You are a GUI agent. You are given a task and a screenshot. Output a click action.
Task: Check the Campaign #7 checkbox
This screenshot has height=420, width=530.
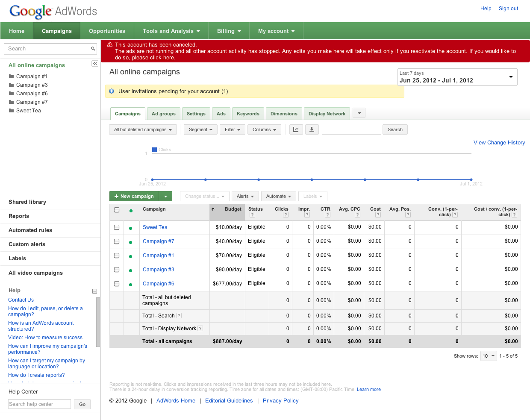tap(117, 241)
